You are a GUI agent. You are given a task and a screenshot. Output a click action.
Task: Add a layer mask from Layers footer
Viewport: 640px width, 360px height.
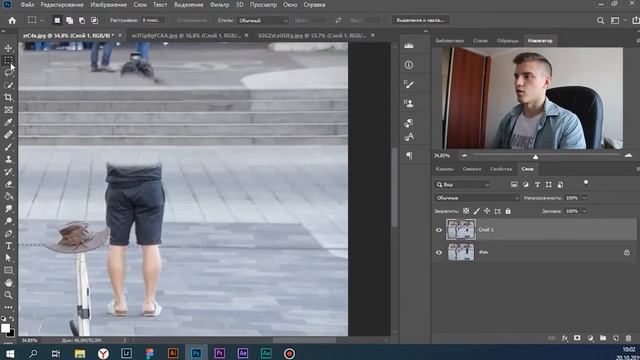coord(577,338)
